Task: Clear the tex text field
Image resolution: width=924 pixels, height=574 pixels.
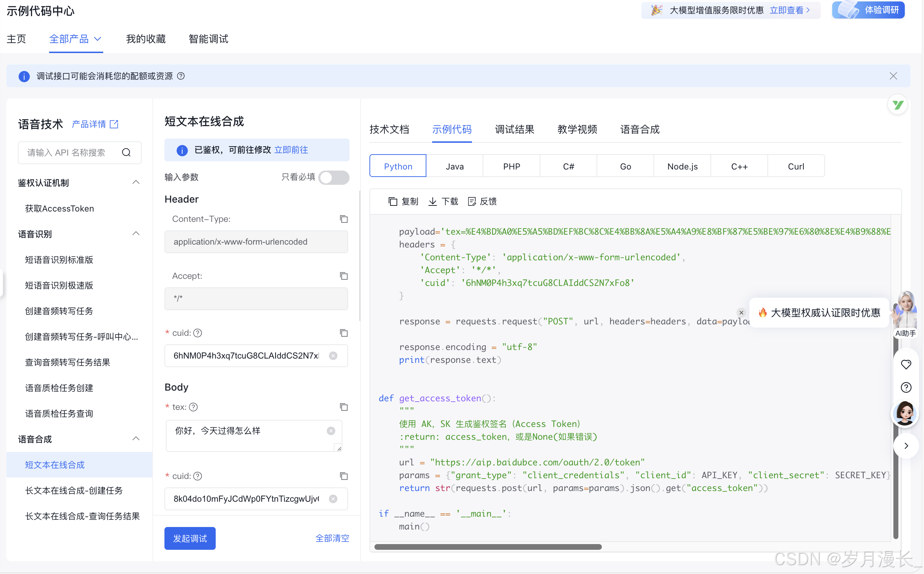Action: pos(331,431)
